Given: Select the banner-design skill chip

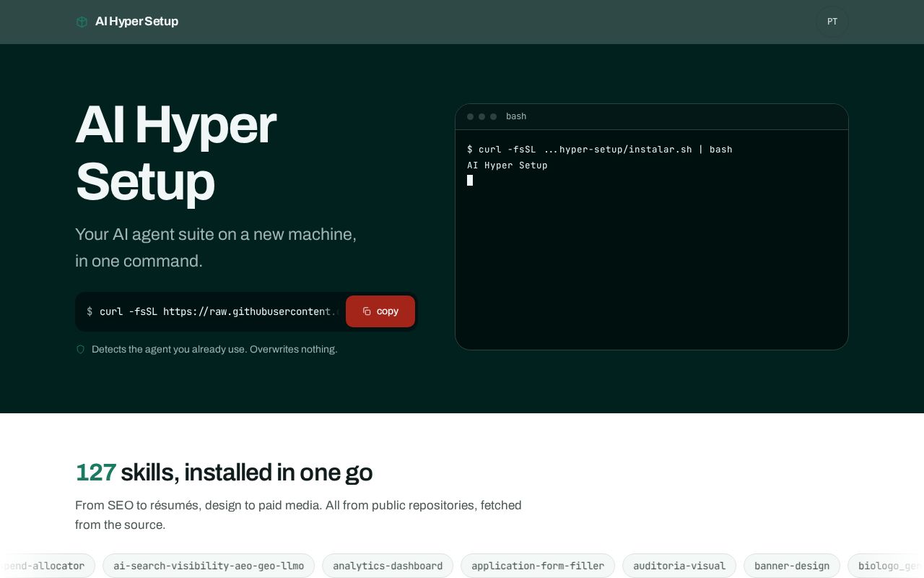Looking at the screenshot, I should point(792,566).
